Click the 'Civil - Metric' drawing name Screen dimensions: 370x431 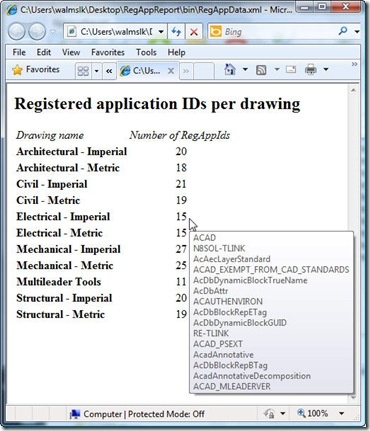pos(48,200)
